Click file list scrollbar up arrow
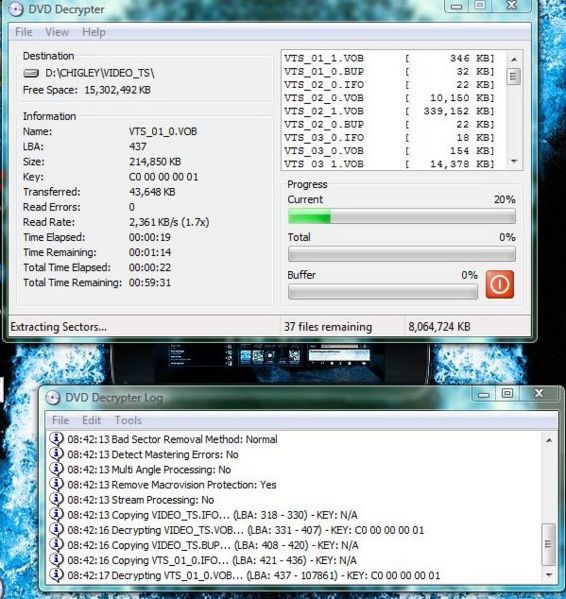The image size is (566, 599). point(514,59)
